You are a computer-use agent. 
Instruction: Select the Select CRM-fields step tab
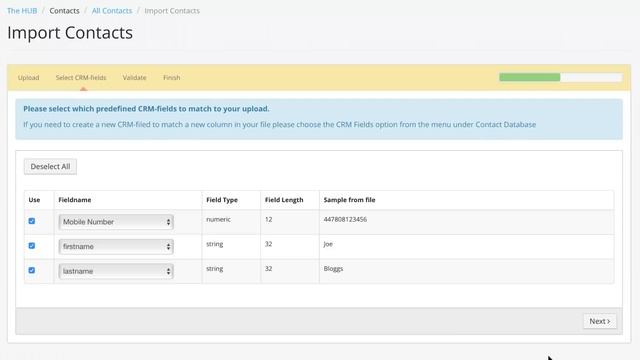(x=81, y=78)
